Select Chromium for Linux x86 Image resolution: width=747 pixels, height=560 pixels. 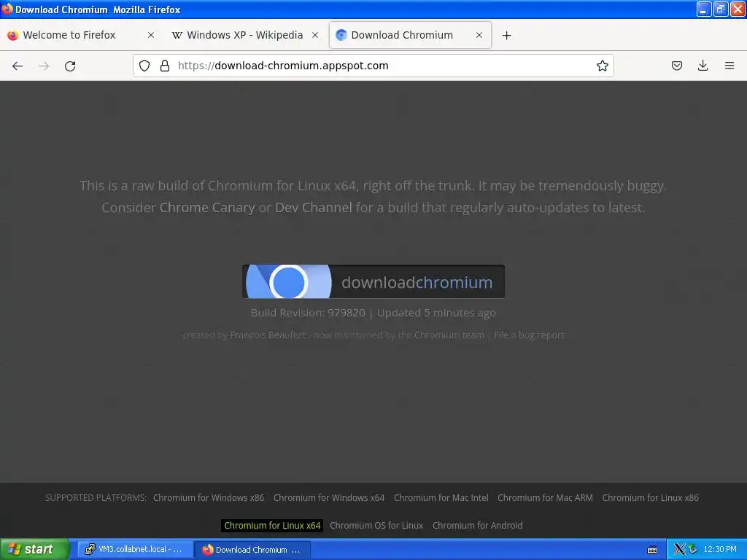pyautogui.click(x=650, y=497)
